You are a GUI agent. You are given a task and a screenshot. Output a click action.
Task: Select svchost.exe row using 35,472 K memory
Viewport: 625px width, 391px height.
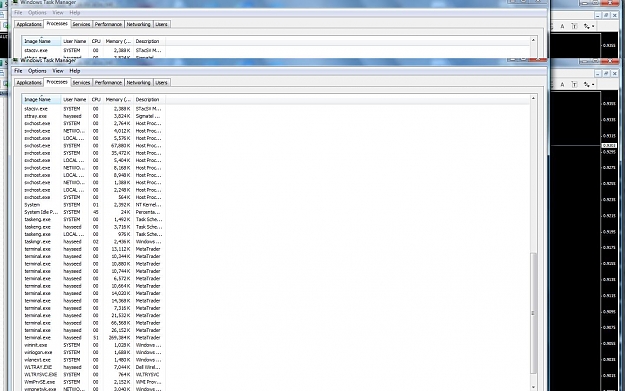94,153
